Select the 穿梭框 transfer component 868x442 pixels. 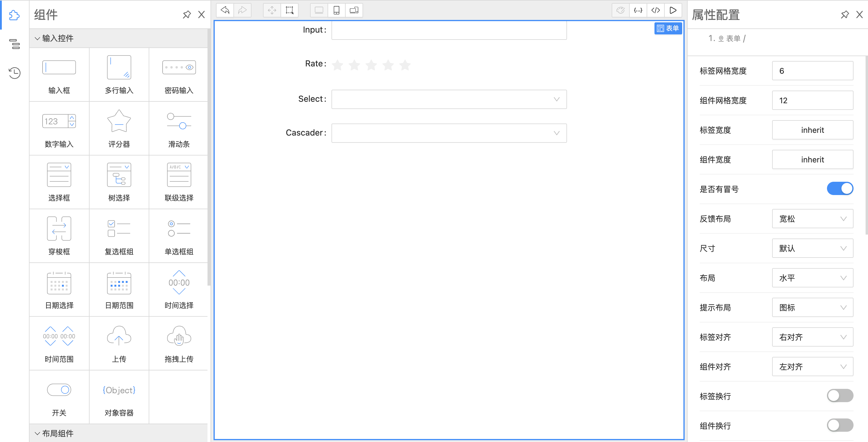[59, 236]
